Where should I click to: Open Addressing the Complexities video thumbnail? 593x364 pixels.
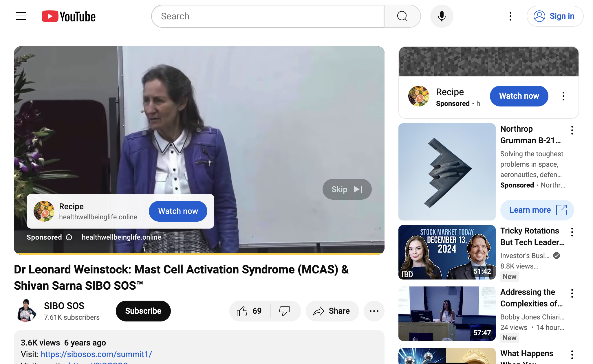pos(447,314)
